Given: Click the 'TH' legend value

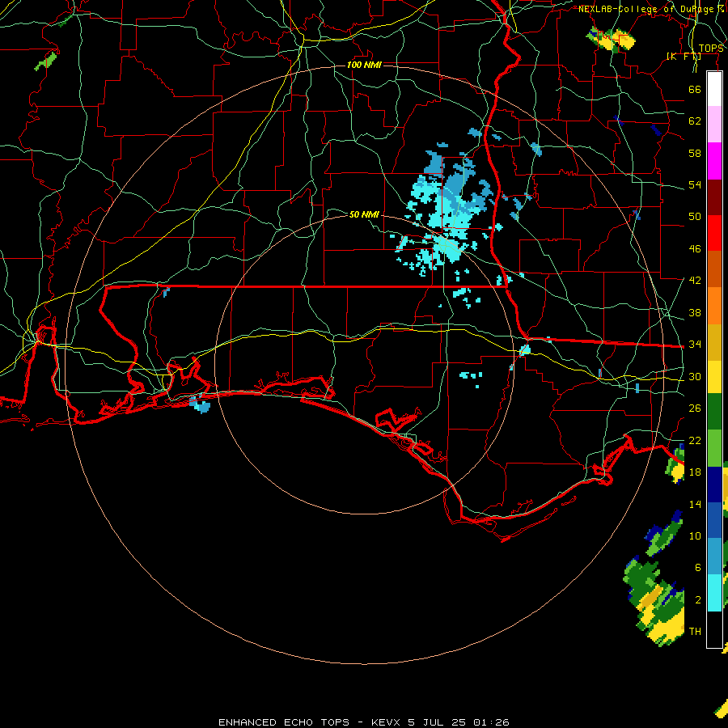Looking at the screenshot, I should (x=695, y=632).
